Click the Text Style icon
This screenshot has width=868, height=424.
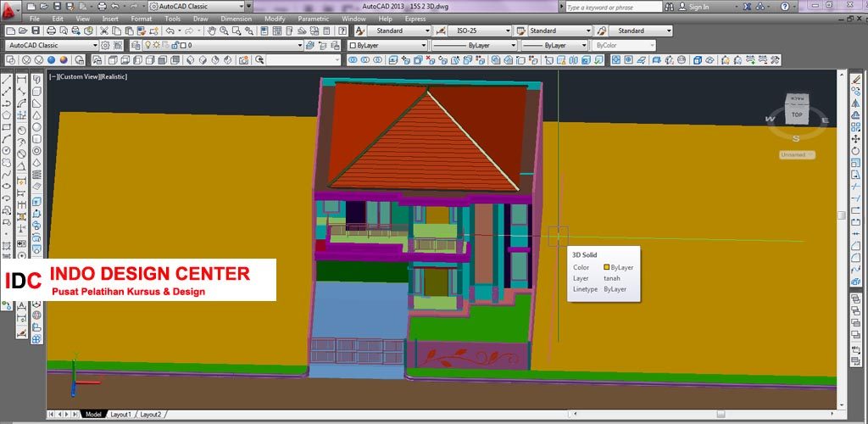point(359,31)
